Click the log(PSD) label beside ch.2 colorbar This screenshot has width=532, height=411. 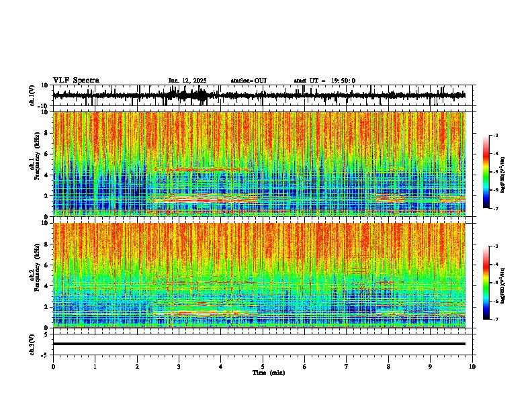(502, 285)
